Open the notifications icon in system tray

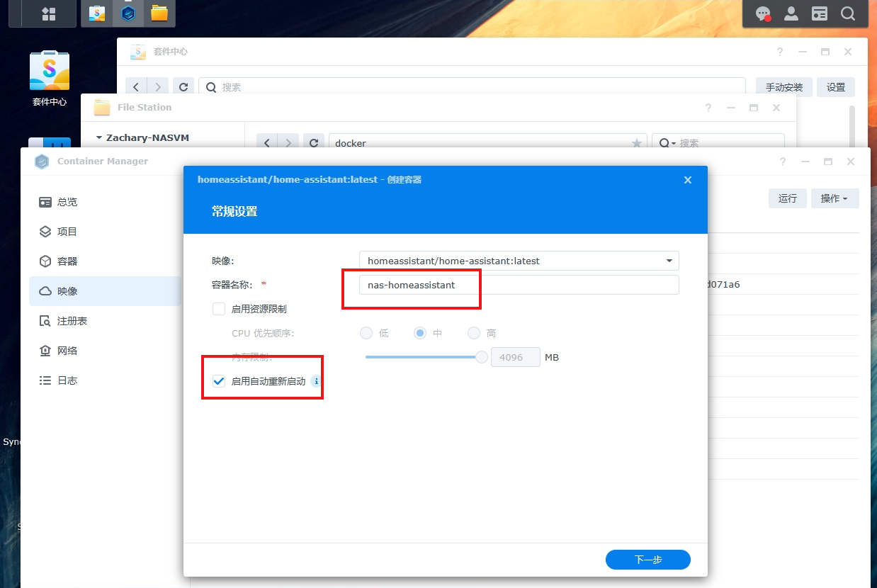763,13
